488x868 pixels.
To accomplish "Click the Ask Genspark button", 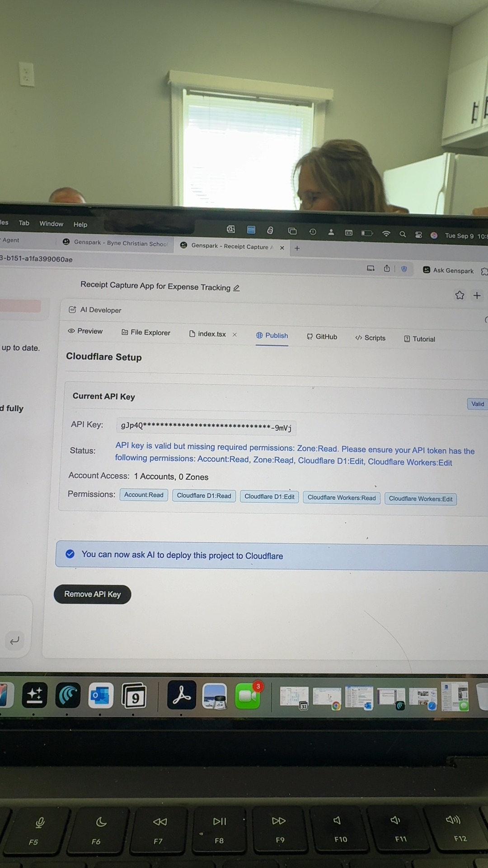I will click(x=448, y=270).
